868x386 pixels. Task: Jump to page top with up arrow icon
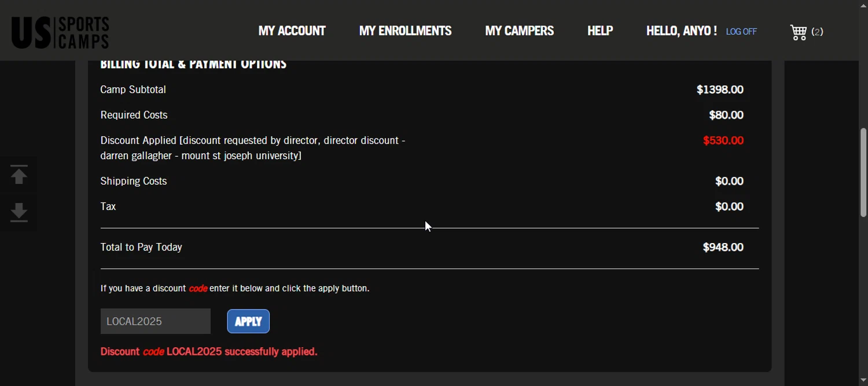tap(19, 175)
